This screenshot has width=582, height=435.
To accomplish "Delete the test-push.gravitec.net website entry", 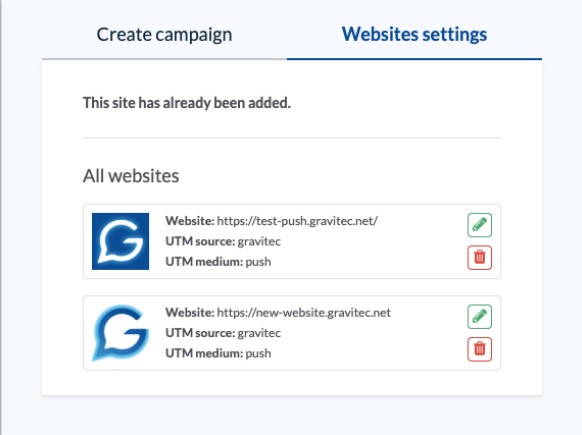I will pos(480,257).
